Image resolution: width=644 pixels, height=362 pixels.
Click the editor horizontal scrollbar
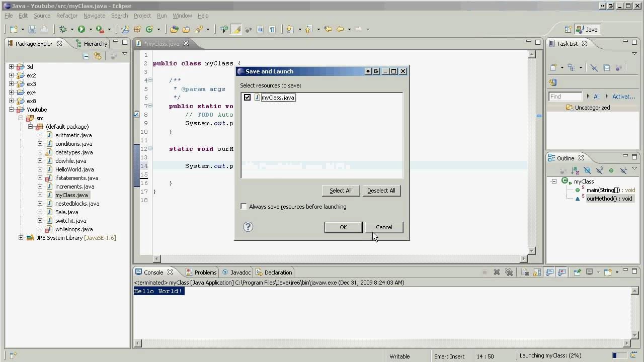(340, 258)
